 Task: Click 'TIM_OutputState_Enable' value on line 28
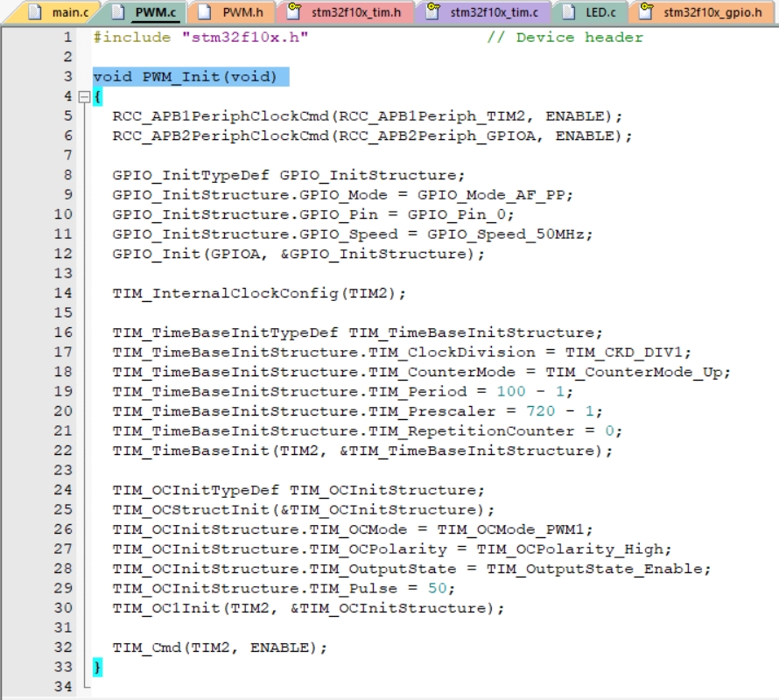click(x=594, y=570)
